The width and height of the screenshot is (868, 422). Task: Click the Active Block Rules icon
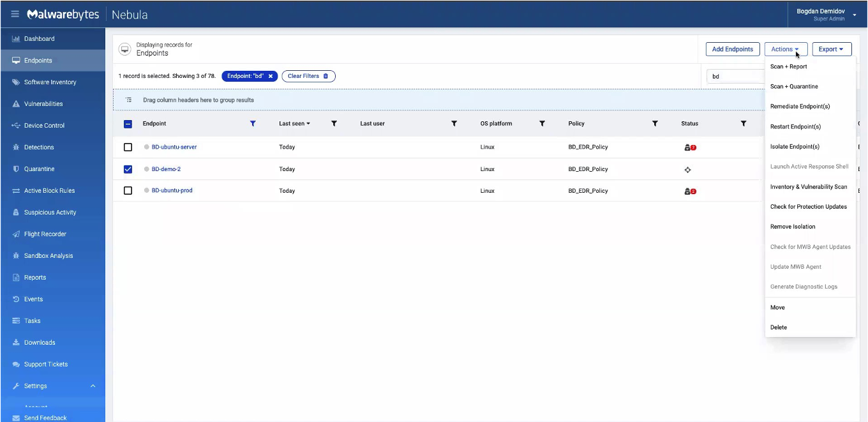click(x=17, y=191)
